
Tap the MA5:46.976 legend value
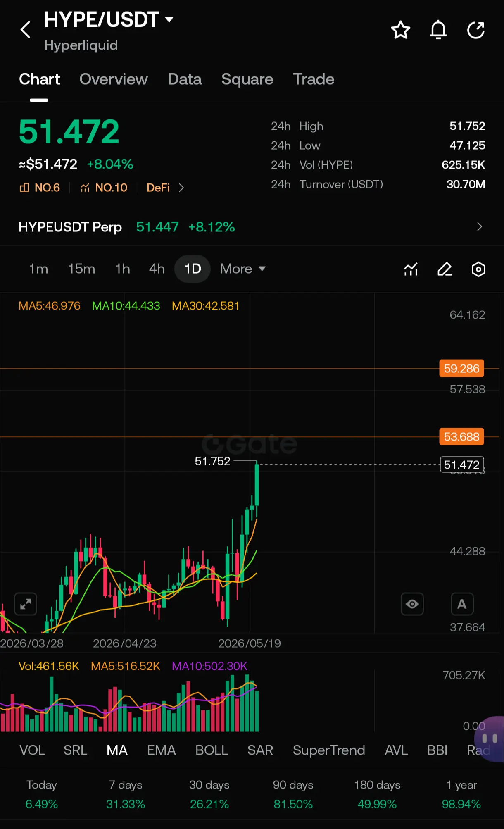point(50,306)
